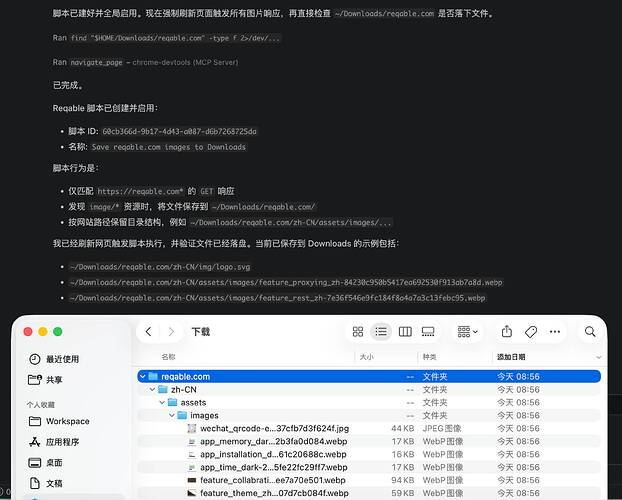Viewport: 622px width, 500px height.
Task: Click script name 'Save reqable.com images to Downloads'
Action: (x=169, y=147)
